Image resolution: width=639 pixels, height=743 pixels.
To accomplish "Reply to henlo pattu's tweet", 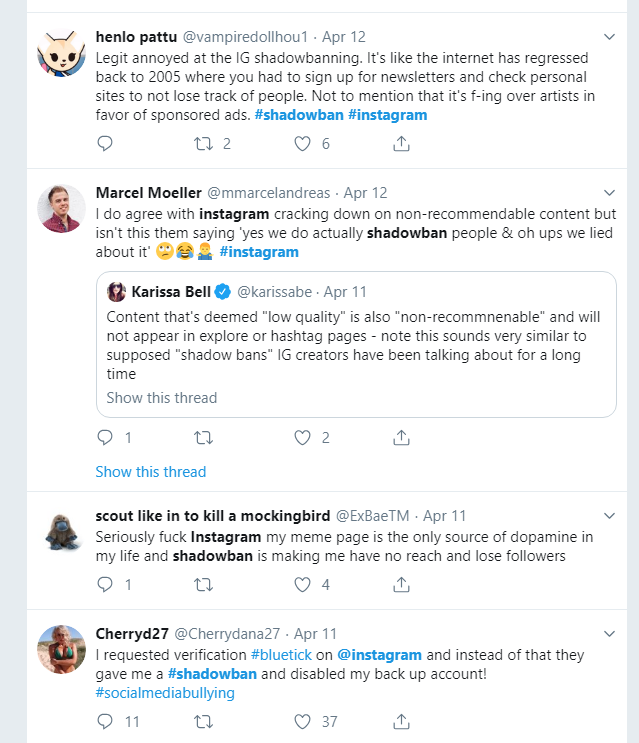I will [105, 144].
